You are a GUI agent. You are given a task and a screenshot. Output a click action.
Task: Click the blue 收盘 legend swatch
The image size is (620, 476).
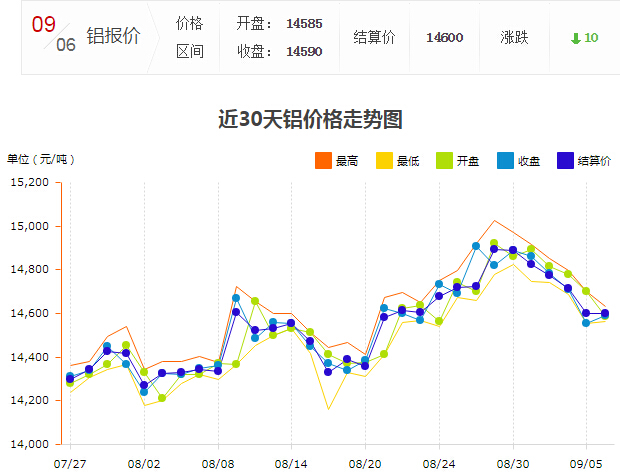point(505,161)
